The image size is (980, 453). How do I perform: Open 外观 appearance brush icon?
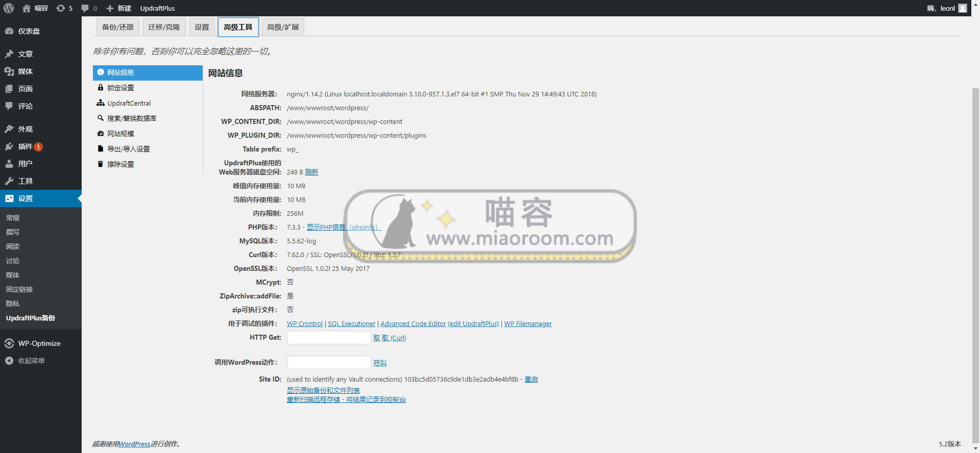pyautogui.click(x=9, y=129)
